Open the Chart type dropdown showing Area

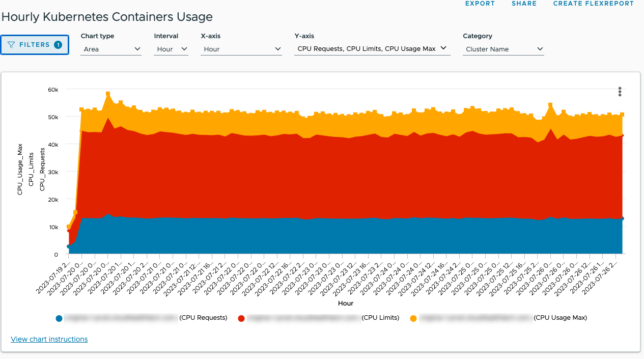coord(110,49)
